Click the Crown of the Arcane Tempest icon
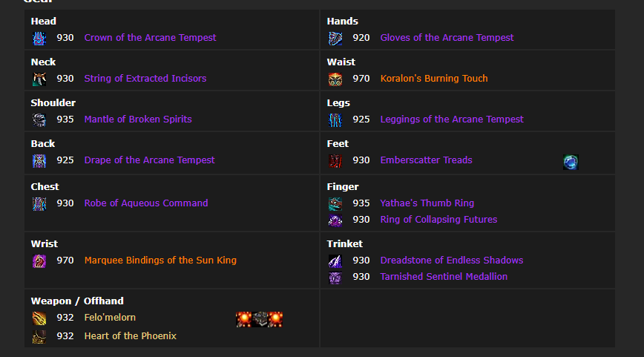This screenshot has height=357, width=644. pos(39,38)
